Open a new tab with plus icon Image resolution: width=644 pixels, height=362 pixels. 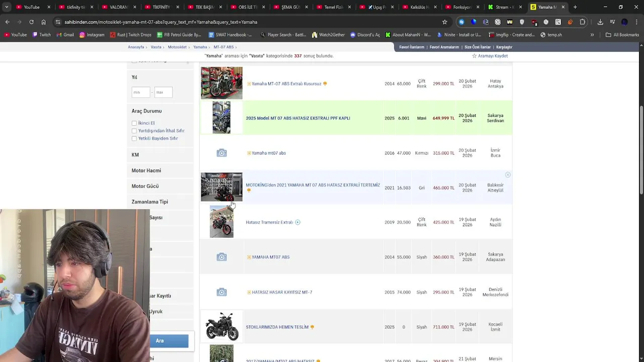575,7
